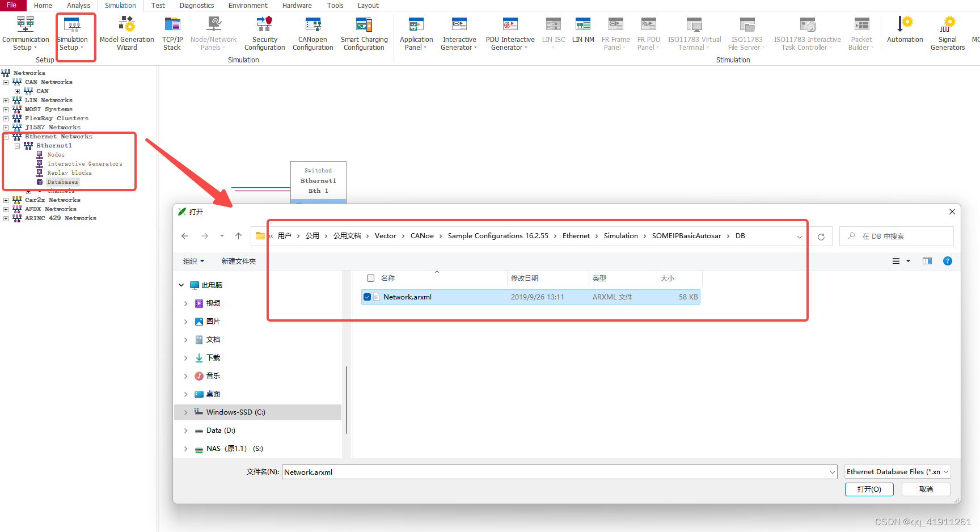
Task: Expand the FlexRay Clusters tree node
Action: 6,119
